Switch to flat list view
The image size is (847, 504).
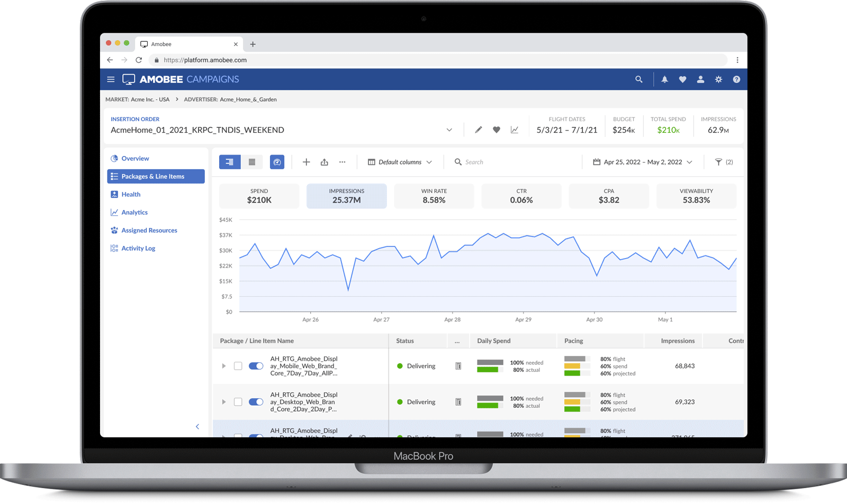(x=252, y=162)
